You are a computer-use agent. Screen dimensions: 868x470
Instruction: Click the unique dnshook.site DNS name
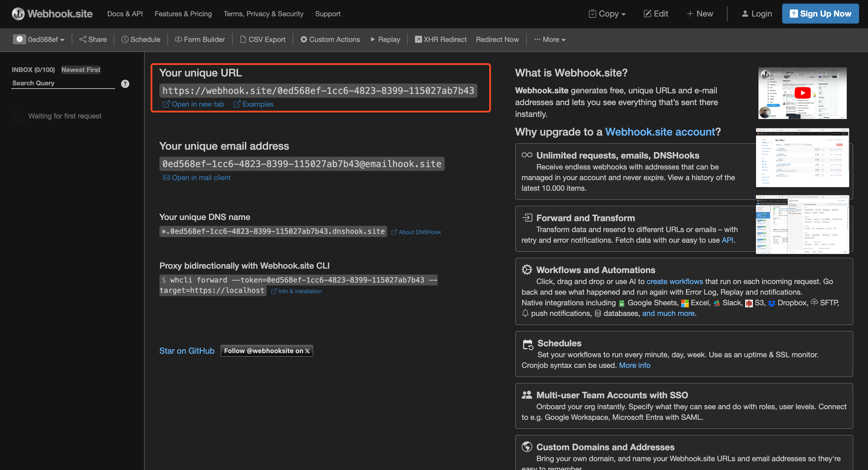tap(273, 231)
